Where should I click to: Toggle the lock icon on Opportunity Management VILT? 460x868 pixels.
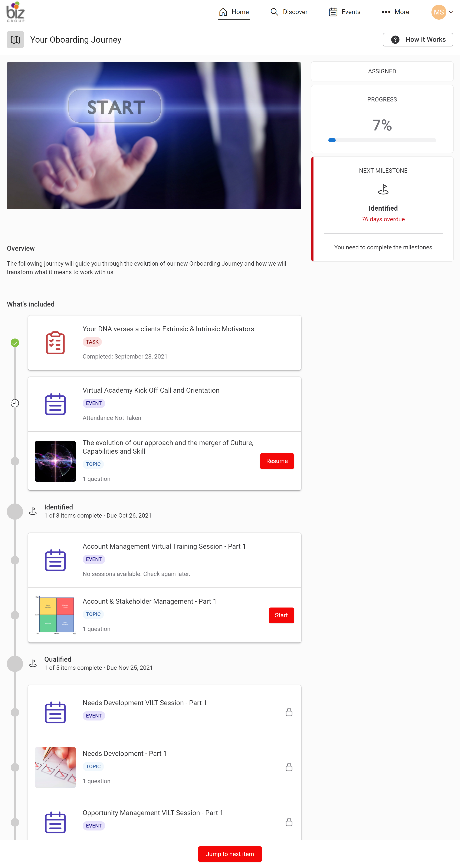click(289, 822)
